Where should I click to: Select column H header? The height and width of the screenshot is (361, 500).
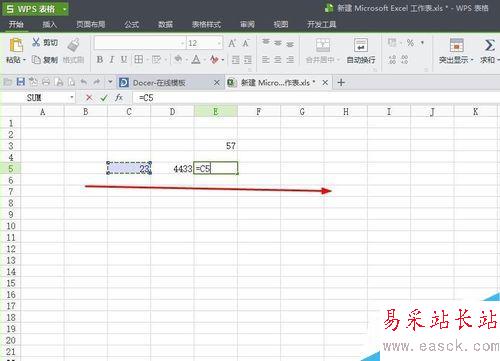coord(346,112)
